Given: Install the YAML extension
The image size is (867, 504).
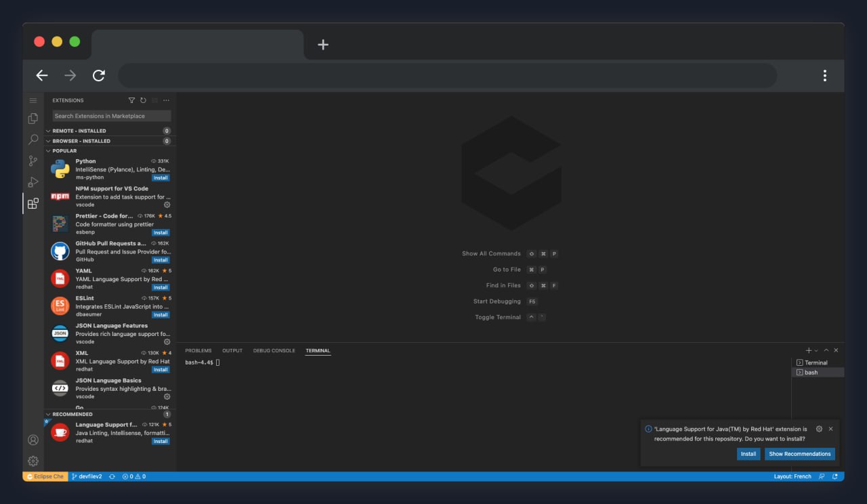Looking at the screenshot, I should tap(161, 287).
